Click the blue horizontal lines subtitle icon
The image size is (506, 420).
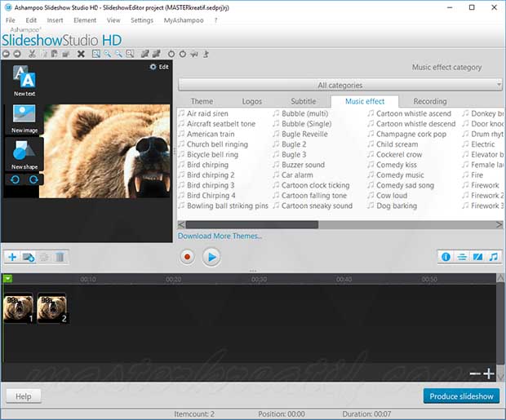pyautogui.click(x=462, y=257)
